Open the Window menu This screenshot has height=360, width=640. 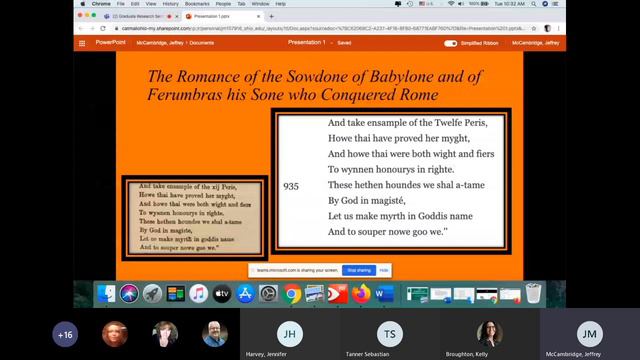pyautogui.click(x=260, y=4)
